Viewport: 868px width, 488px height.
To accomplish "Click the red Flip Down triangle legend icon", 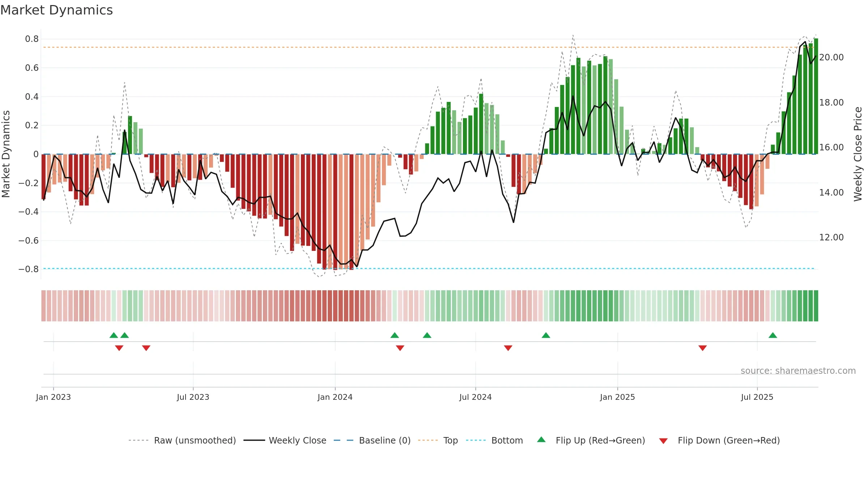I will coord(663,441).
